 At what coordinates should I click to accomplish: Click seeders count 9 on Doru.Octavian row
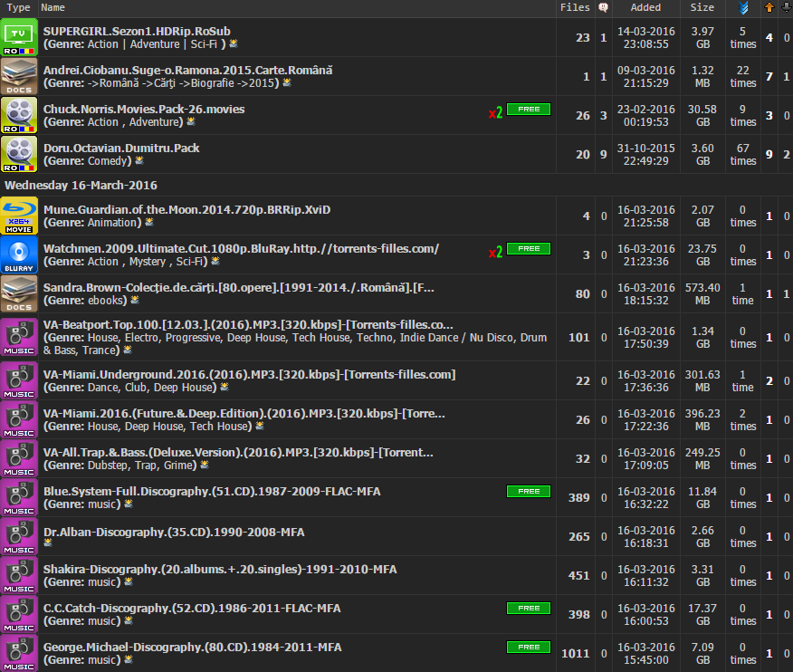point(769,154)
